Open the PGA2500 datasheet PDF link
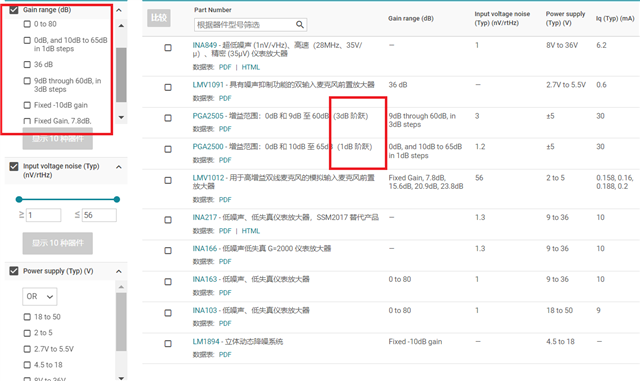The image size is (640, 381). [225, 160]
